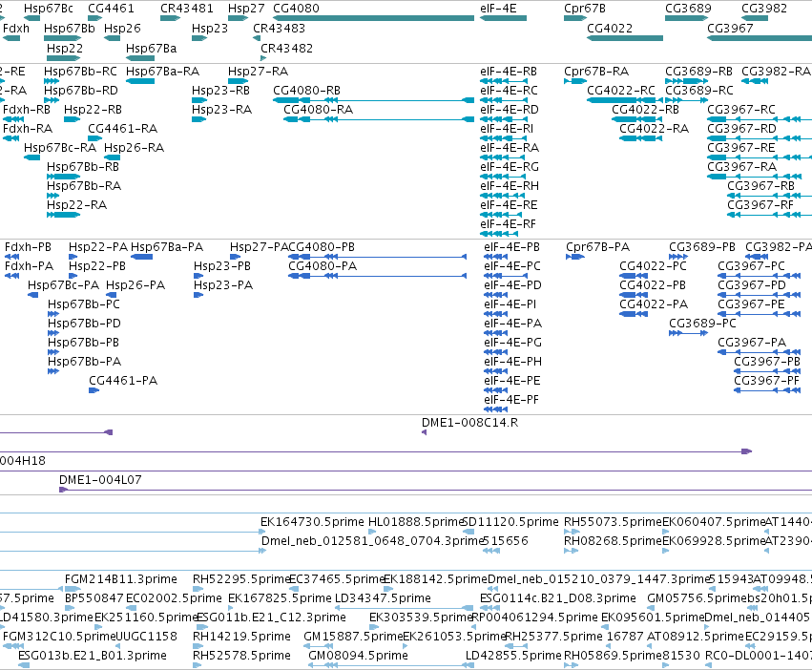The image size is (812, 670).
Task: Select the Hsp67Bb gene label
Action: pyautogui.click(x=70, y=28)
